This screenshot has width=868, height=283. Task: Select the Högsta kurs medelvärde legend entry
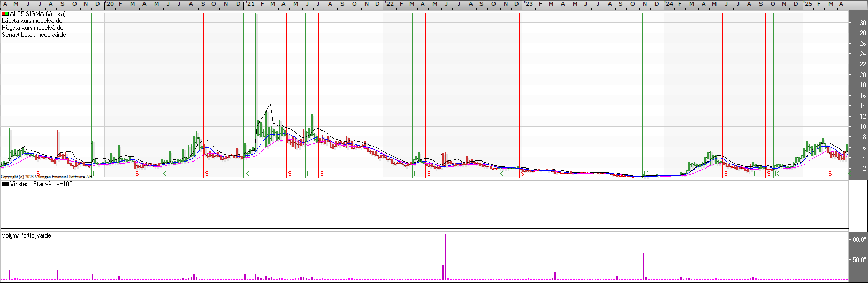33,28
